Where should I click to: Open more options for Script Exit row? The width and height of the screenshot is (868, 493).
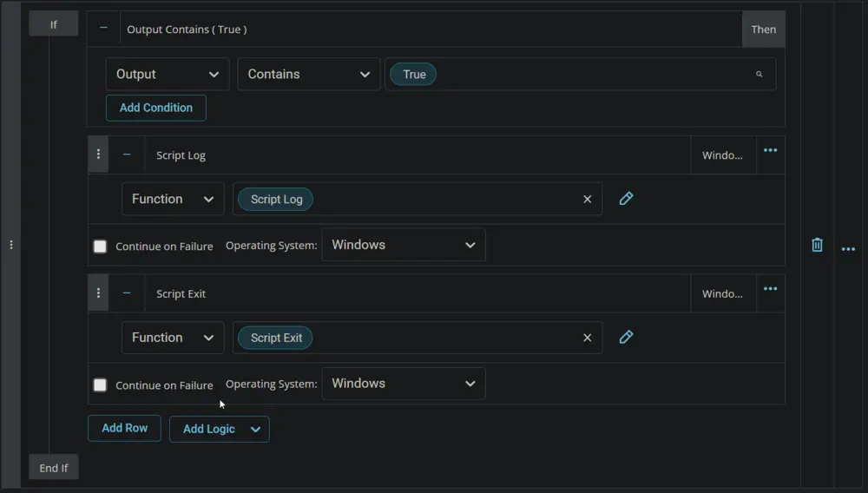771,289
